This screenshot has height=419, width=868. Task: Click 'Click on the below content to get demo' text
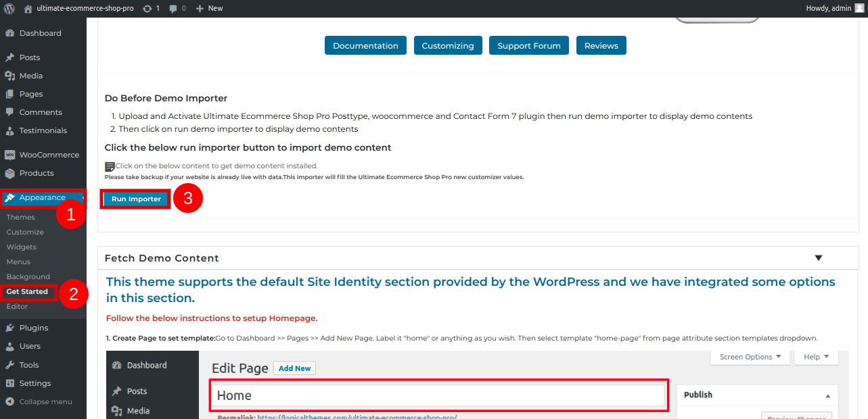(x=216, y=166)
